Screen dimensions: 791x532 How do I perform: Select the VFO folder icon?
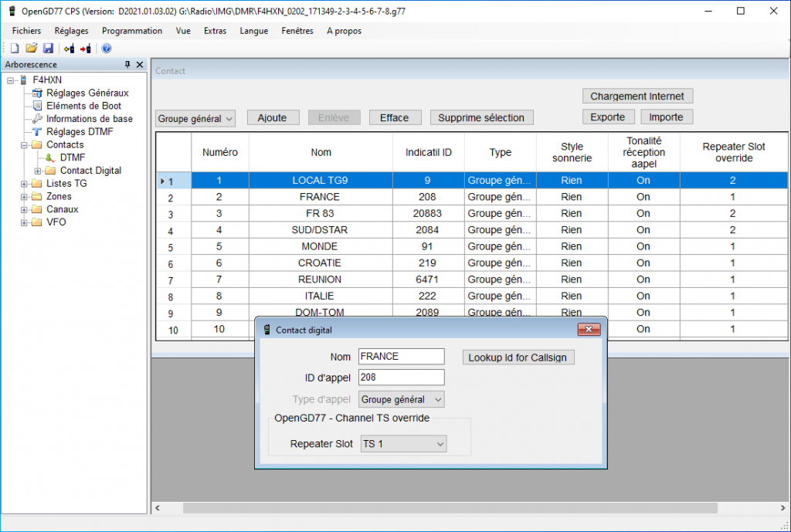pos(37,222)
